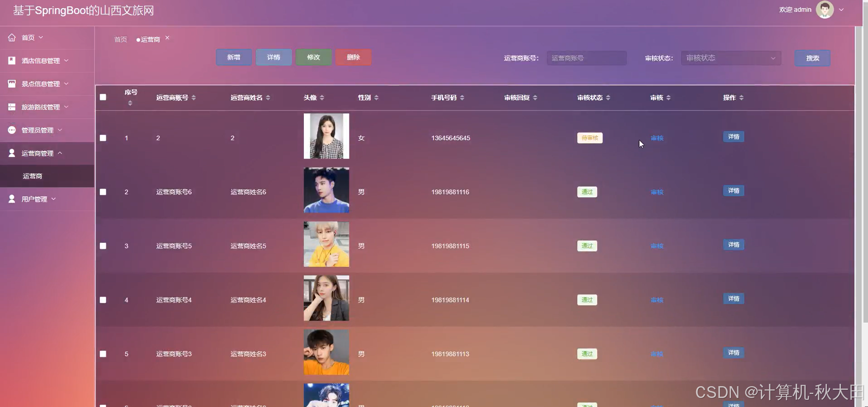Open 详情 for 运营商账号3 row

pos(733,353)
